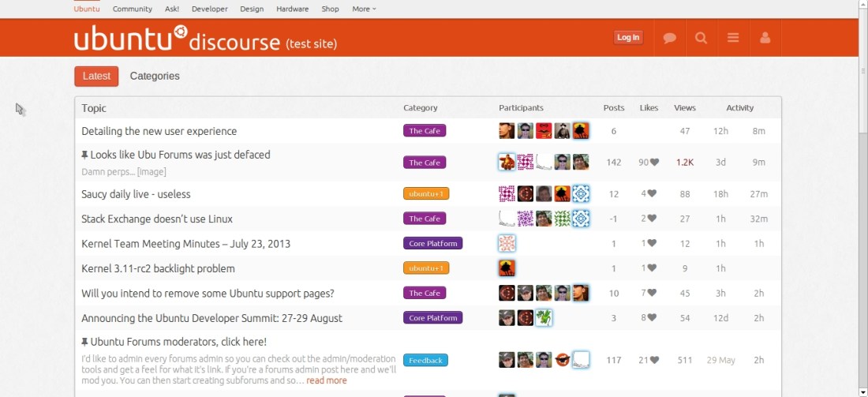Open Developer in the top navigation
868x397 pixels.
pyautogui.click(x=210, y=9)
